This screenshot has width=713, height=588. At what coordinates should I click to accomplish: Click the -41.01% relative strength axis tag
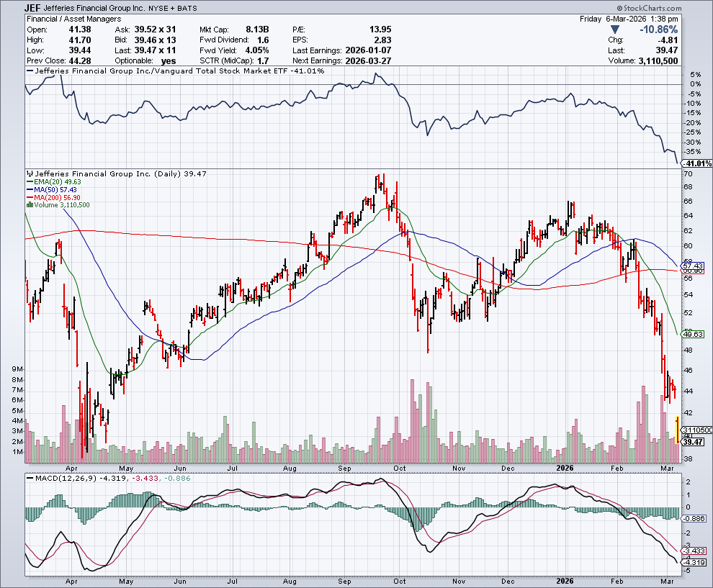[697, 163]
